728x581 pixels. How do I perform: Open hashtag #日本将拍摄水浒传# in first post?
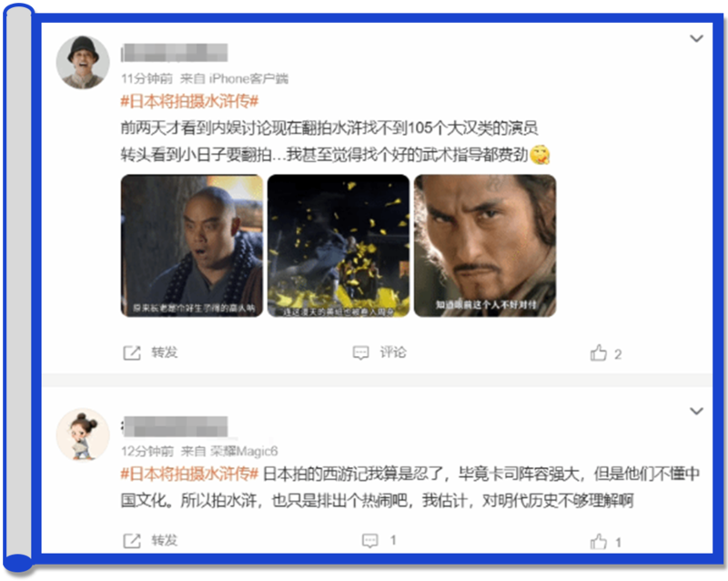(189, 101)
